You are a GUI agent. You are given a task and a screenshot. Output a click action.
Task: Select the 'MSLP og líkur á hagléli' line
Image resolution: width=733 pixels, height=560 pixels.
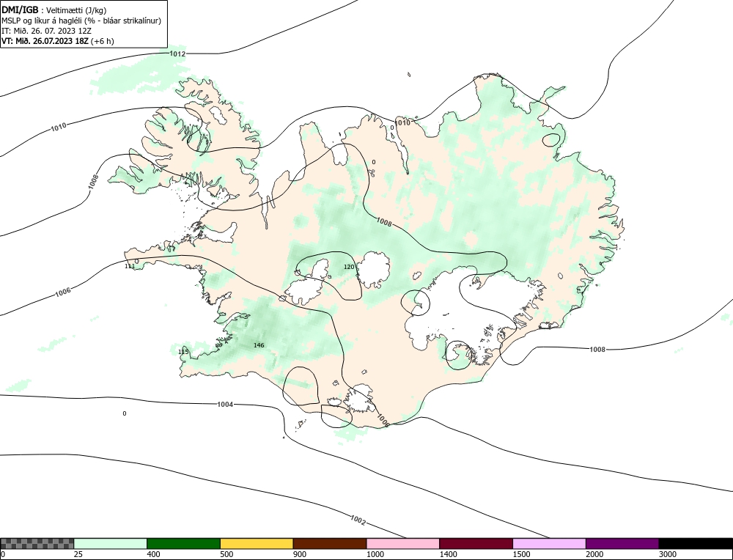[x=81, y=21]
